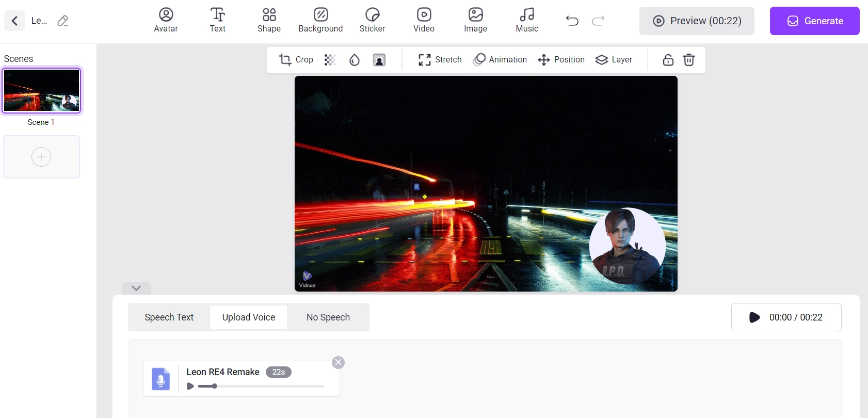The height and width of the screenshot is (418, 868).
Task: Undo the last action
Action: [572, 21]
